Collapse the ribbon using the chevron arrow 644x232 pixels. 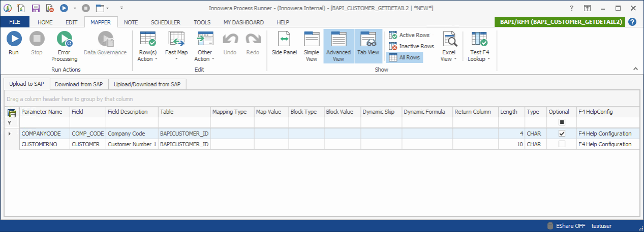pos(635,69)
